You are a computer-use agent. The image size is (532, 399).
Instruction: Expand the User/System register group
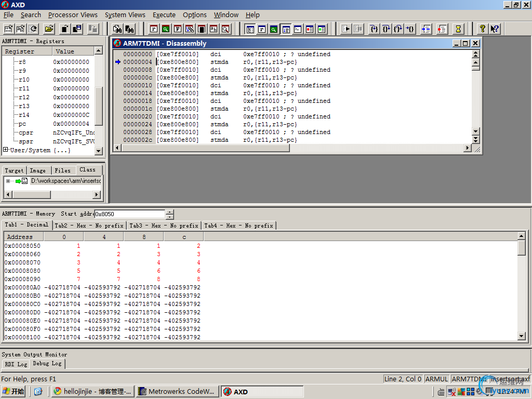(x=5, y=150)
